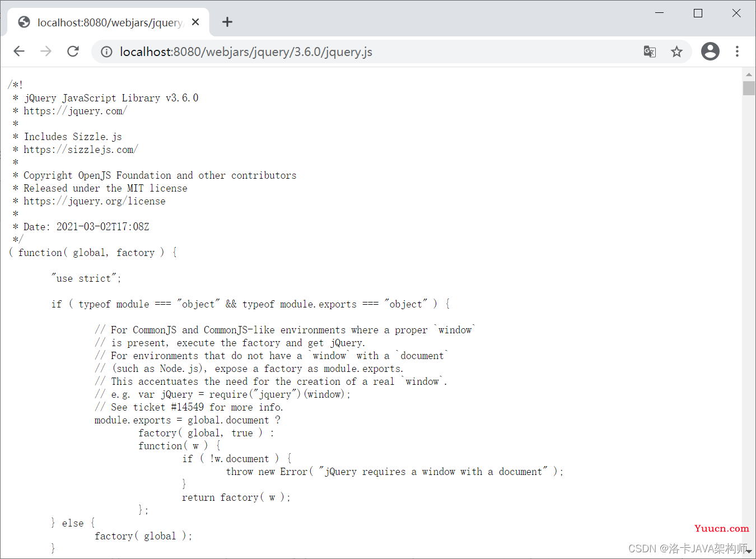Screen dimensions: 756x559
Task: Click 'Copyright OpenJS Foundation and other contributors'
Action: coord(160,175)
